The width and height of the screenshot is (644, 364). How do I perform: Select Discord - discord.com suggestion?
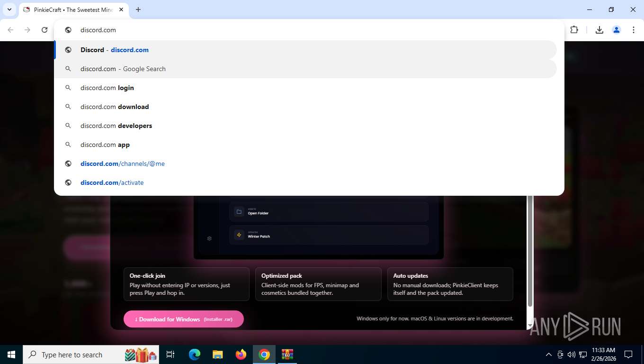click(305, 50)
